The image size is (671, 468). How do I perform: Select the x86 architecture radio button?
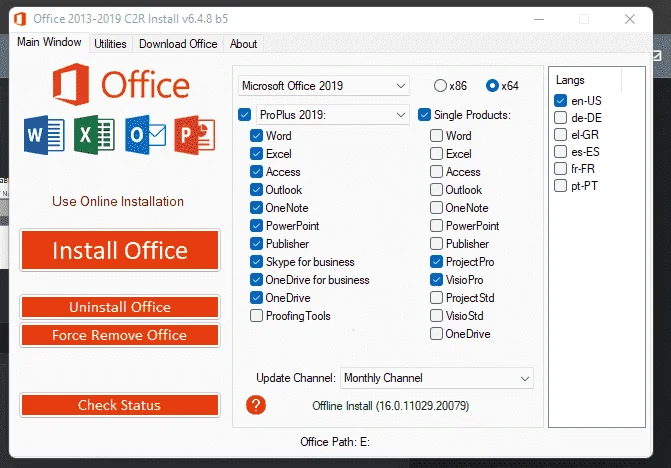[440, 86]
